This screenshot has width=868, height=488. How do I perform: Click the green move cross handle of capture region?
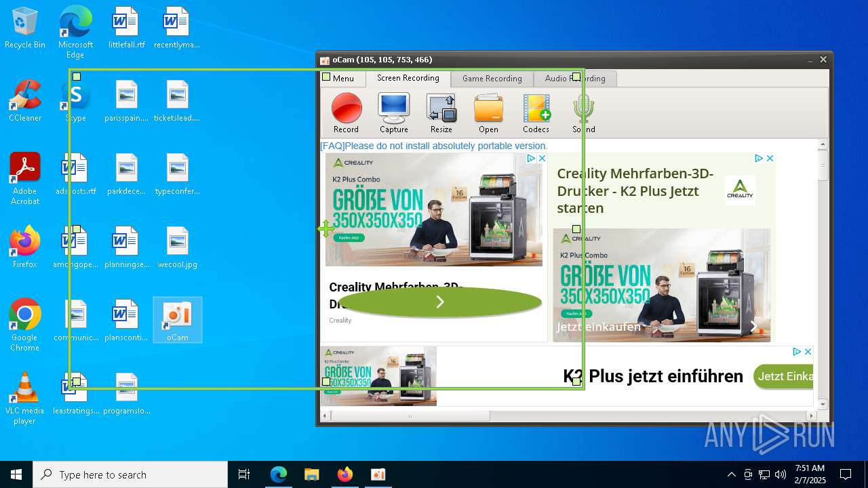[x=325, y=229]
